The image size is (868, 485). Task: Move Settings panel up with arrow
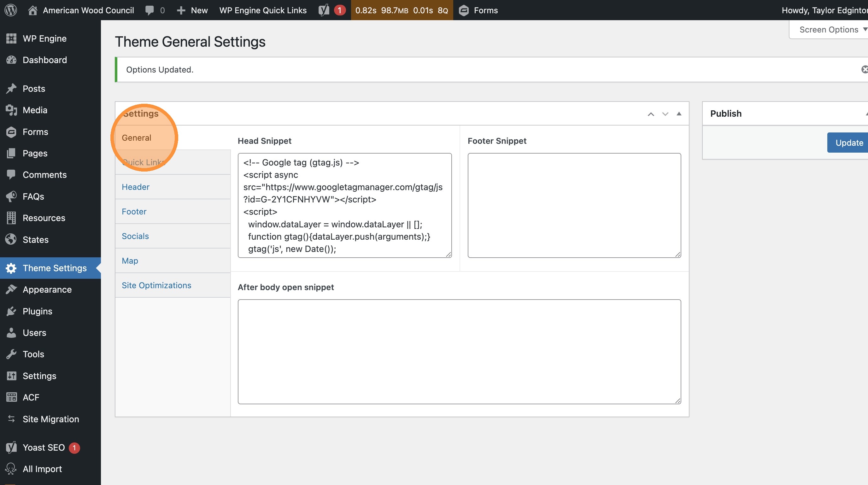pos(651,114)
